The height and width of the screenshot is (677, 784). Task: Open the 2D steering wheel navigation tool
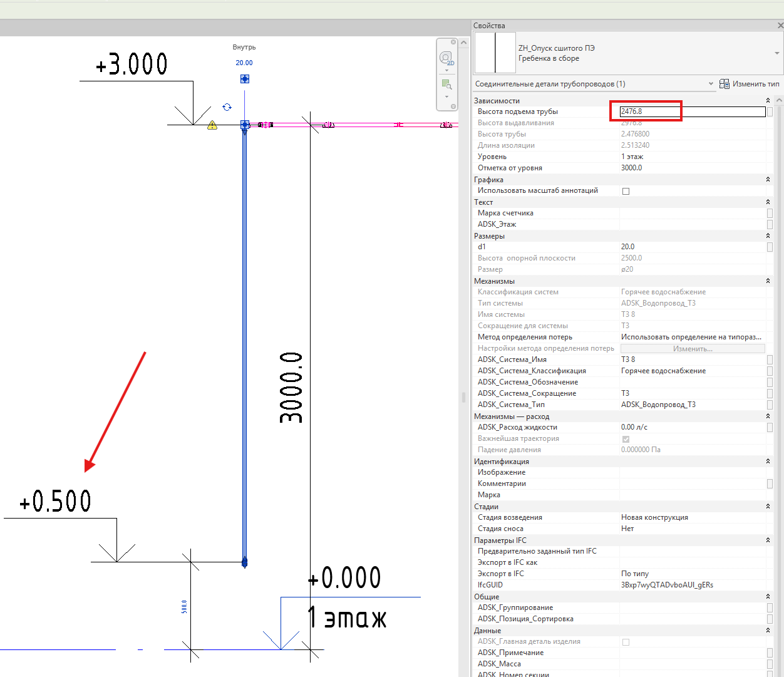(x=446, y=58)
